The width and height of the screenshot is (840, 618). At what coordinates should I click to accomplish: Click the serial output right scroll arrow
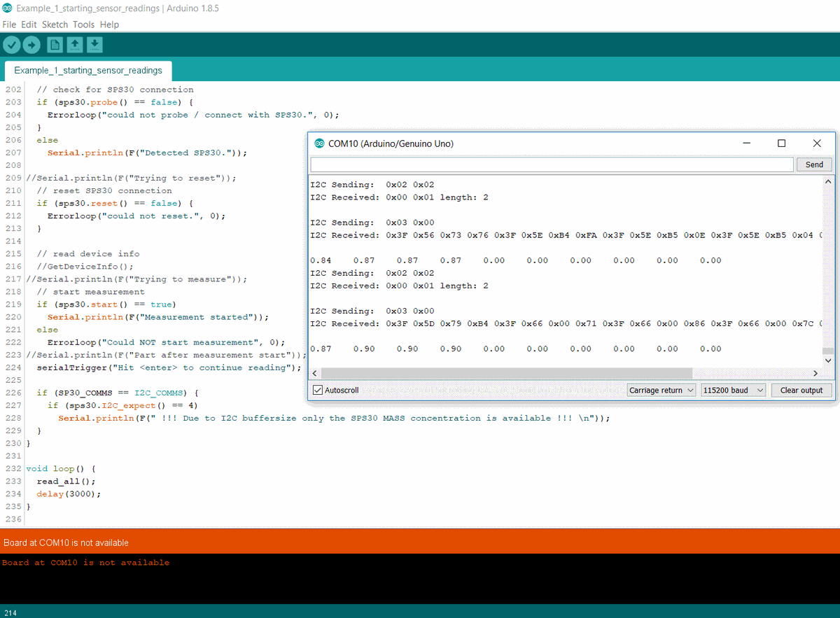815,373
